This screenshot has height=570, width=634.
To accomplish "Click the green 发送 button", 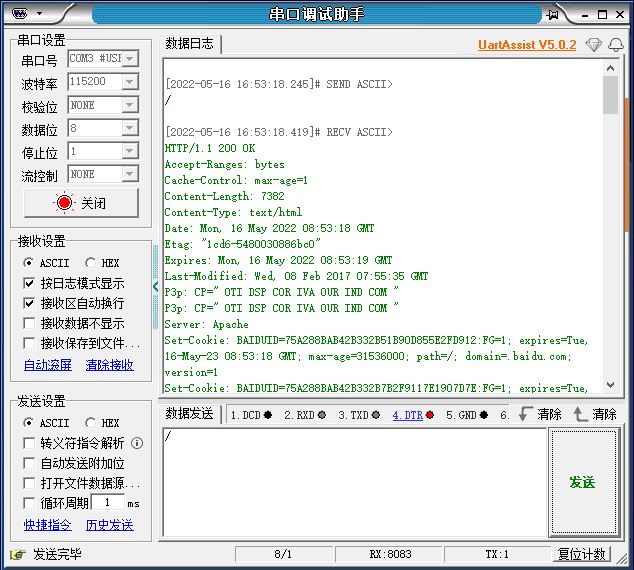I will 583,482.
